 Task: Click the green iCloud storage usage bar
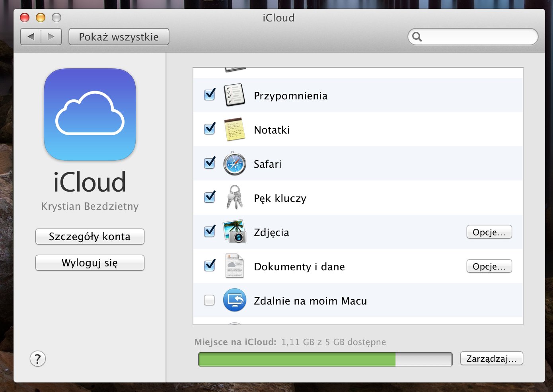pos(297,359)
